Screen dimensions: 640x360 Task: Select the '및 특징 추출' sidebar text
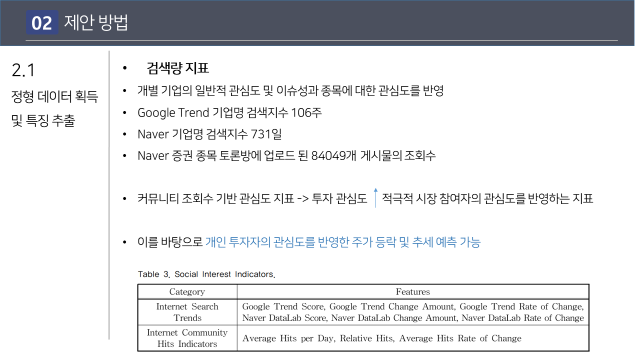pos(43,120)
